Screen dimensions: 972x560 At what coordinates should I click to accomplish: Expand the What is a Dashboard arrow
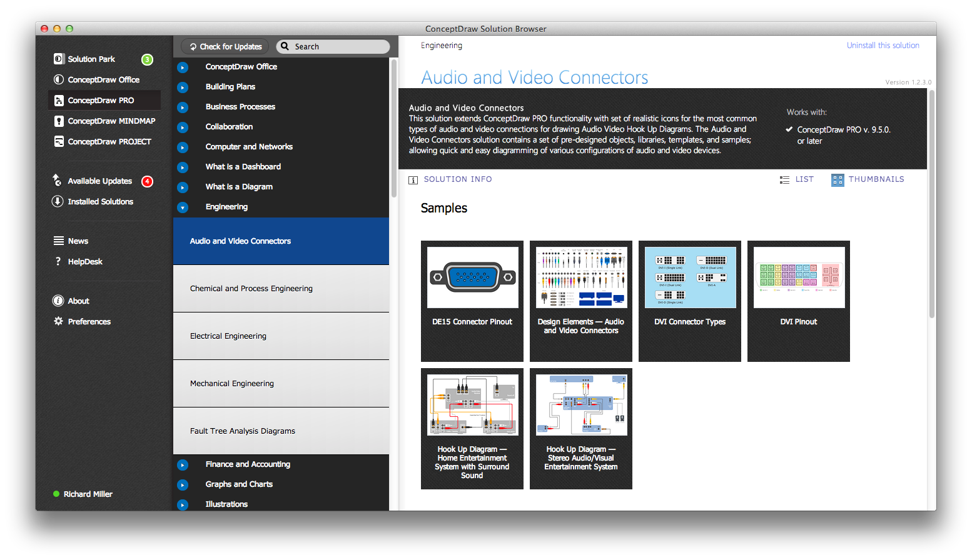[x=183, y=167]
